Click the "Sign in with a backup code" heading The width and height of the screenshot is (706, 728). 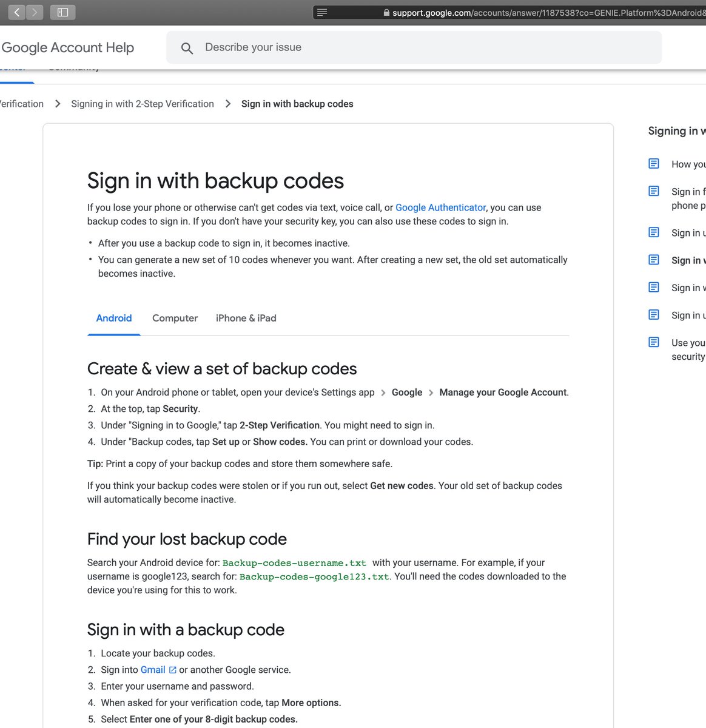186,630
